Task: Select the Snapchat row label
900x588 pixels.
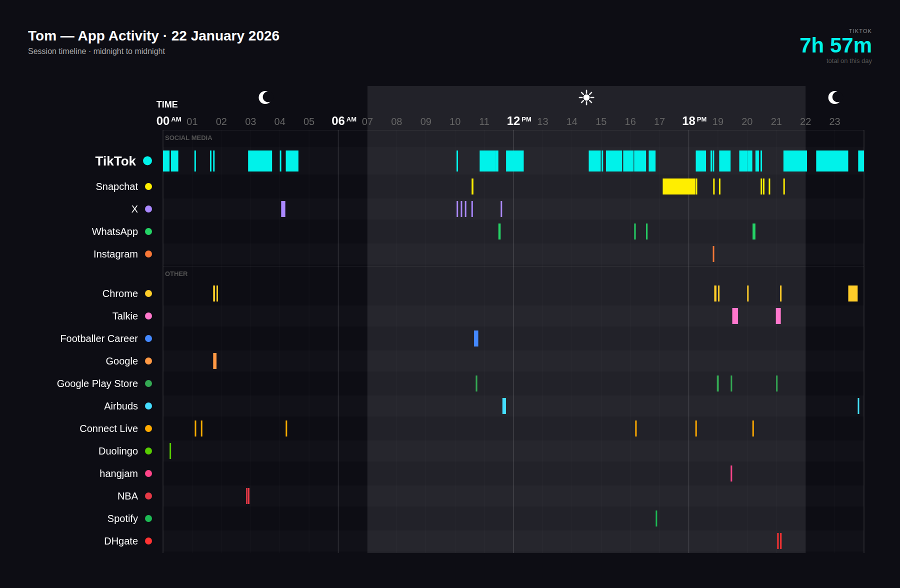Action: 117,186
